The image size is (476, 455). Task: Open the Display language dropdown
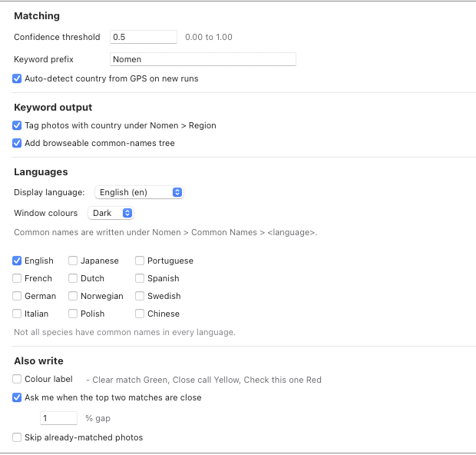tap(139, 192)
